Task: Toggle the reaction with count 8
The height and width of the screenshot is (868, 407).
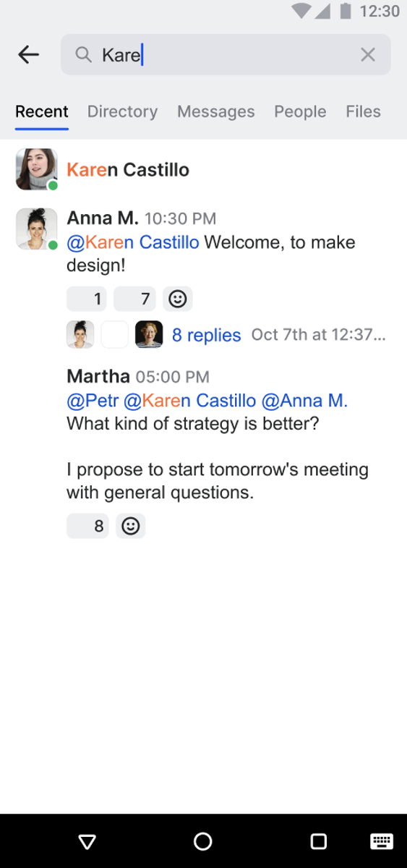Action: (87, 526)
